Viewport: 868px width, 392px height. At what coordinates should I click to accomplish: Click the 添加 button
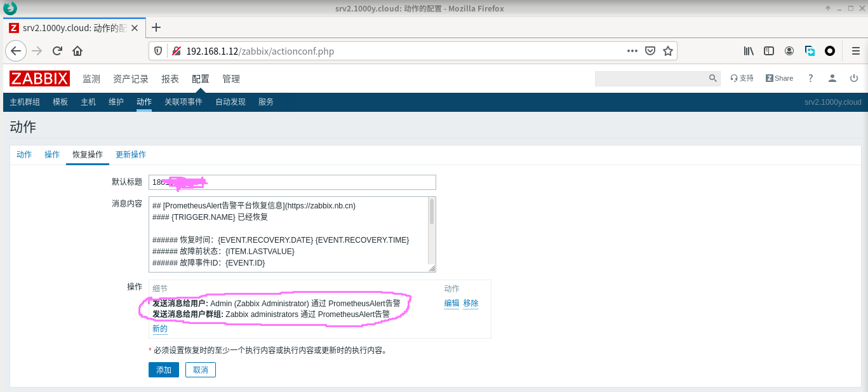(164, 370)
